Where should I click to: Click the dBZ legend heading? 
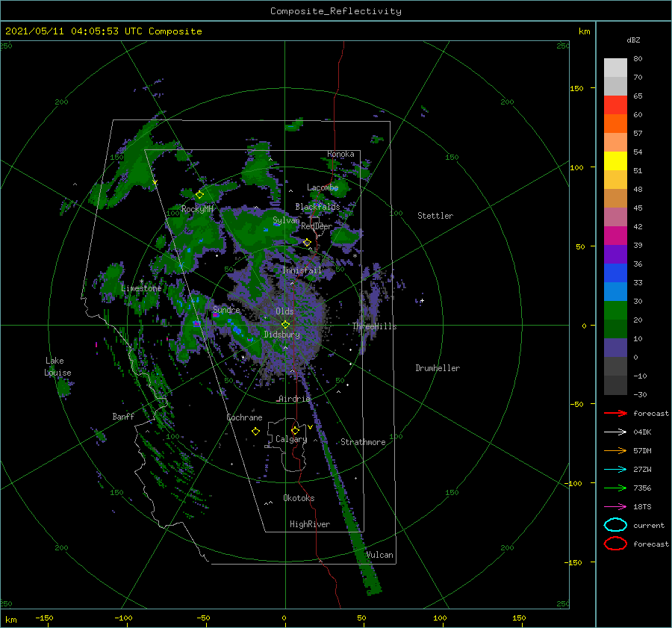pyautogui.click(x=633, y=40)
